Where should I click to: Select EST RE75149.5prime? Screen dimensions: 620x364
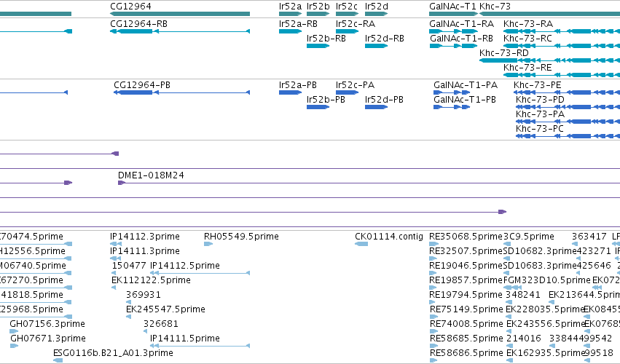(x=466, y=309)
